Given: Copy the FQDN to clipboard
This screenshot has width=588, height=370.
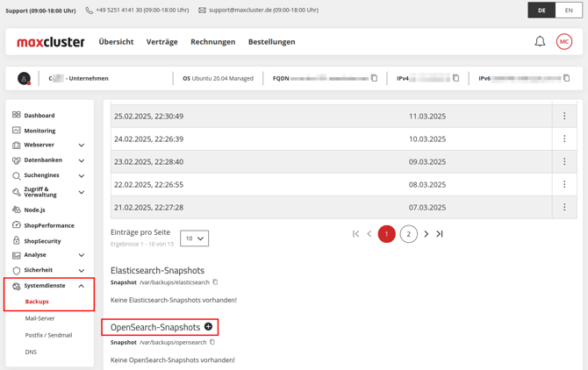Looking at the screenshot, I should click(375, 78).
